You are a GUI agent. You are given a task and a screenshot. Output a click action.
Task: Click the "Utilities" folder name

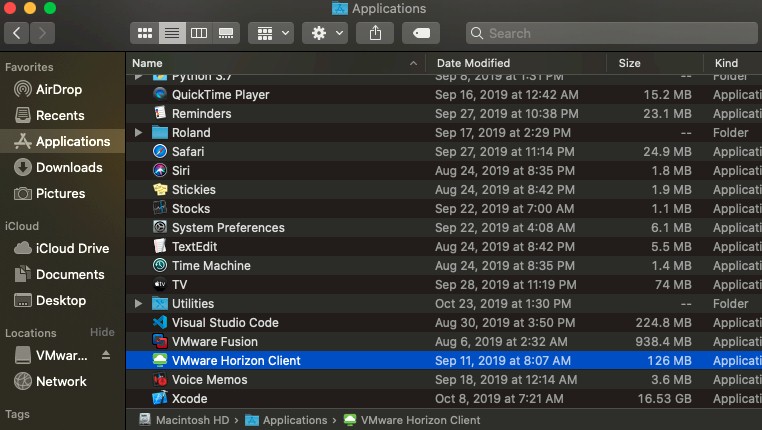193,304
